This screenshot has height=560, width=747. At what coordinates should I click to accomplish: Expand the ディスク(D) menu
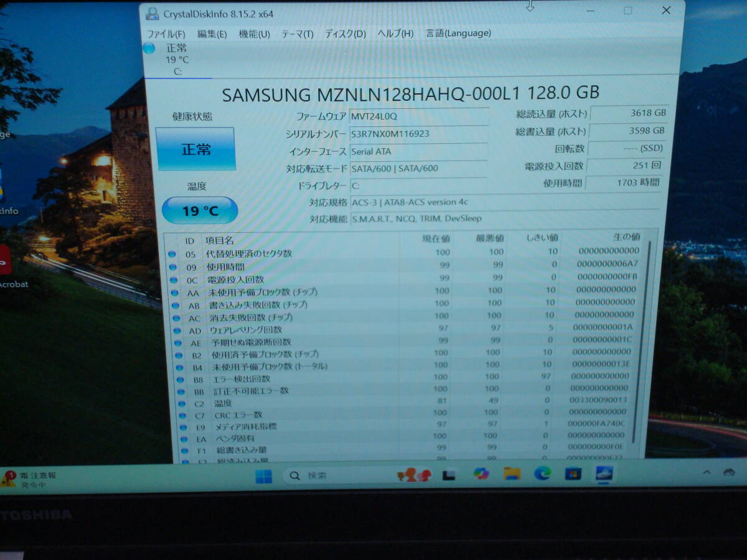[345, 34]
